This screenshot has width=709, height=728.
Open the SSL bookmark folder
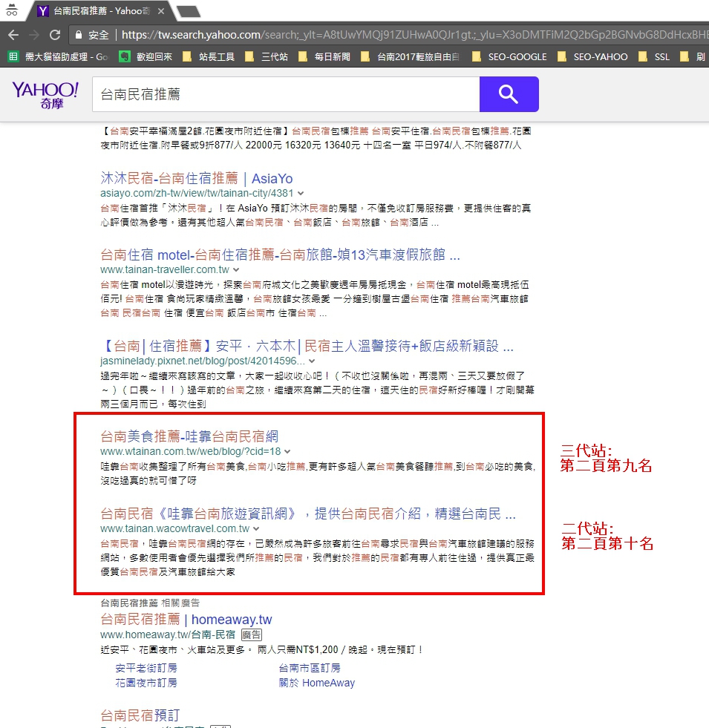pos(654,56)
